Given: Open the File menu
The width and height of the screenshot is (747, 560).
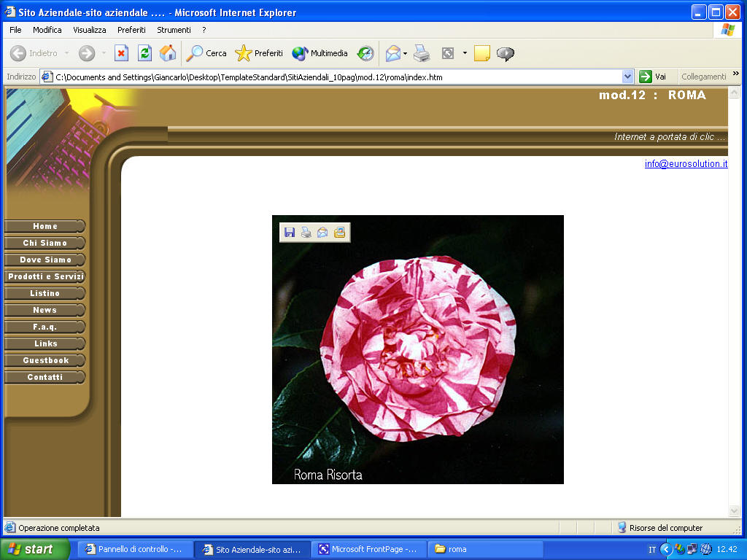Looking at the screenshot, I should click(15, 29).
